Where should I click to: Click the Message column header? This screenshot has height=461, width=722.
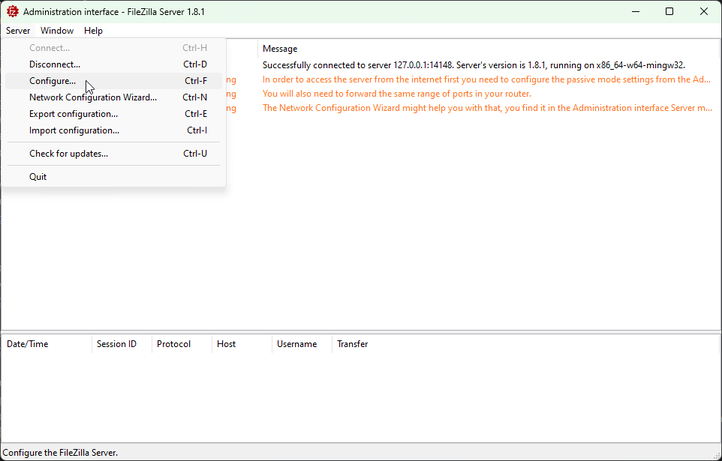[x=489, y=49]
